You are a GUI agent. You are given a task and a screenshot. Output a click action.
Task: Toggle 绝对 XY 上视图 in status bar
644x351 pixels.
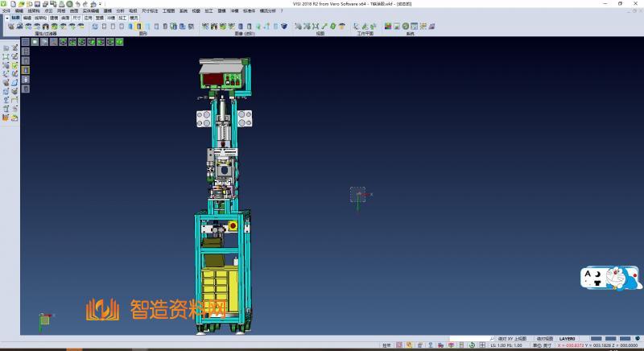click(512, 339)
